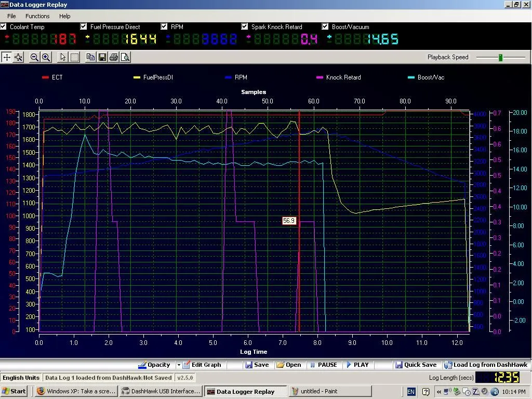The image size is (532, 399).
Task: Select the pan (four-arrow) tool
Action: click(7, 57)
